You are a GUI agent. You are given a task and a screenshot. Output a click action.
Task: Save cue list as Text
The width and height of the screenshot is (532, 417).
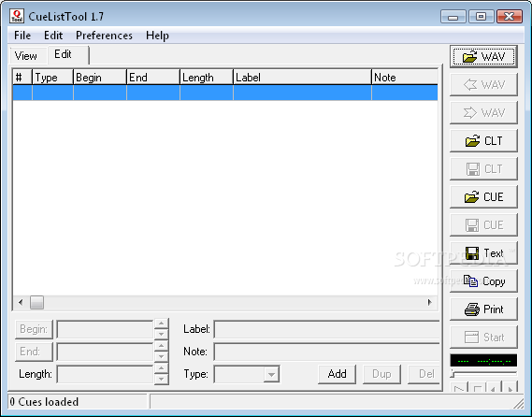click(x=483, y=253)
